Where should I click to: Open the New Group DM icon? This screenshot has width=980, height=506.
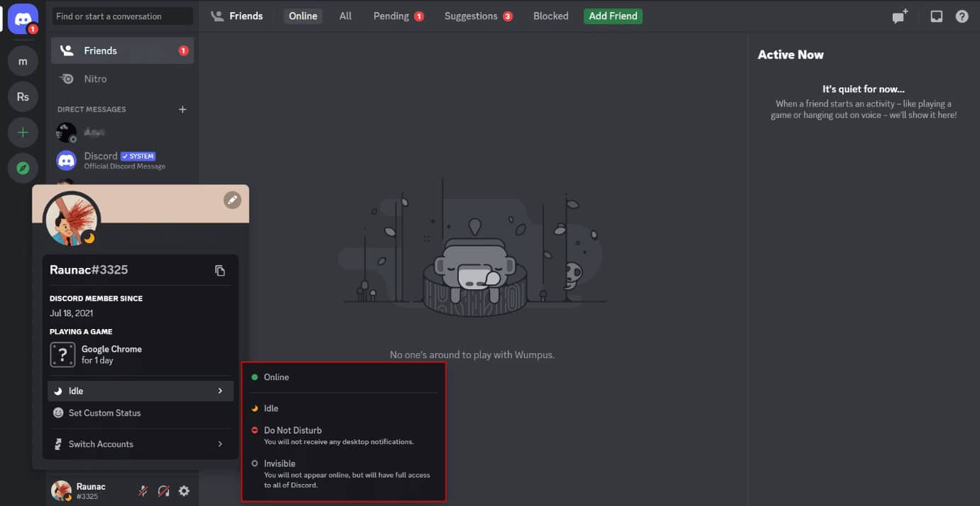(x=900, y=16)
